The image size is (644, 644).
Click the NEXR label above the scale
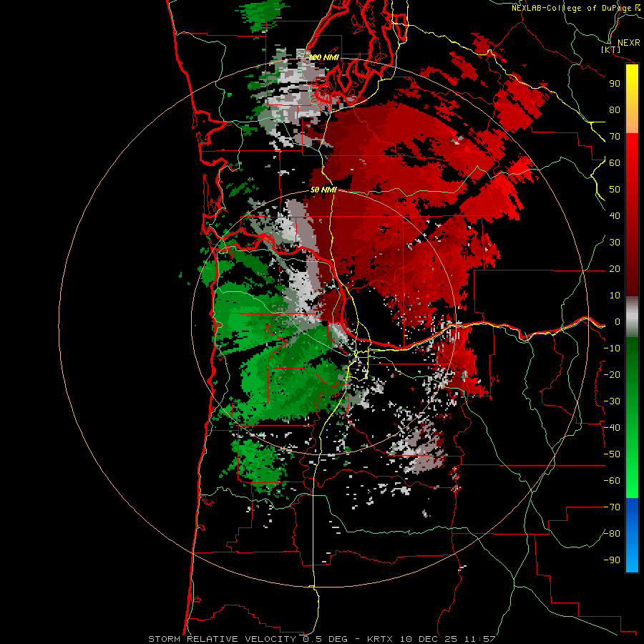(x=628, y=43)
